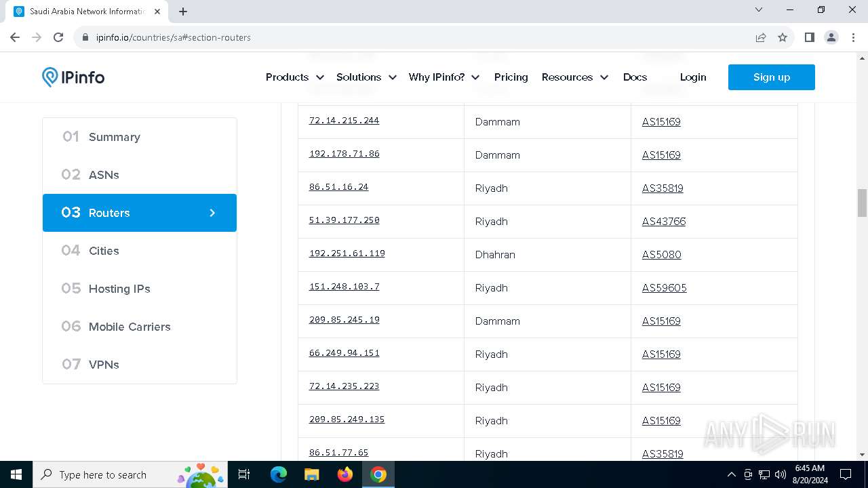Expand the Resources menu
Screen dimensions: 868x488
[575, 77]
